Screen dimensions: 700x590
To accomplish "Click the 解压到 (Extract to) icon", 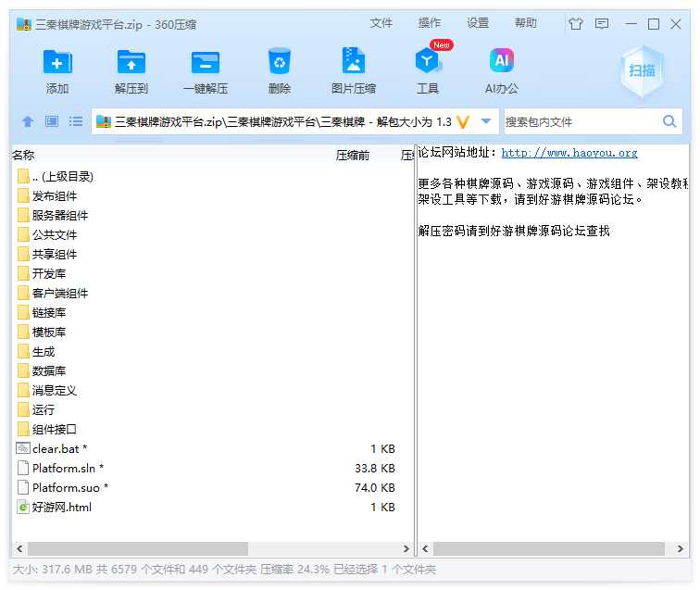I will point(131,62).
